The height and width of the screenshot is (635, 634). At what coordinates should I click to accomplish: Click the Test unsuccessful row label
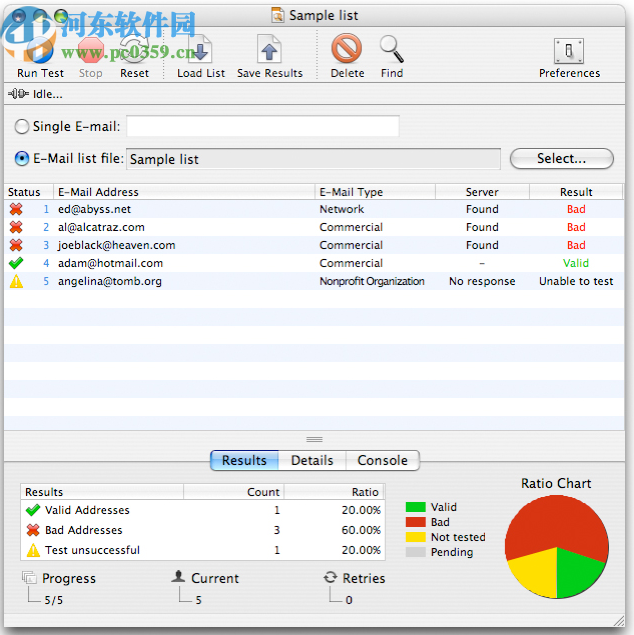[92, 550]
